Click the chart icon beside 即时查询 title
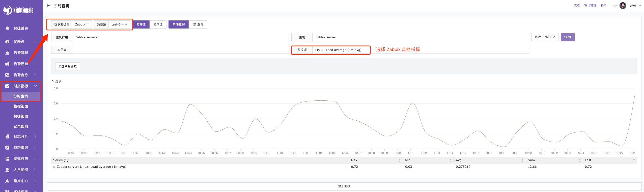 [x=49, y=6]
